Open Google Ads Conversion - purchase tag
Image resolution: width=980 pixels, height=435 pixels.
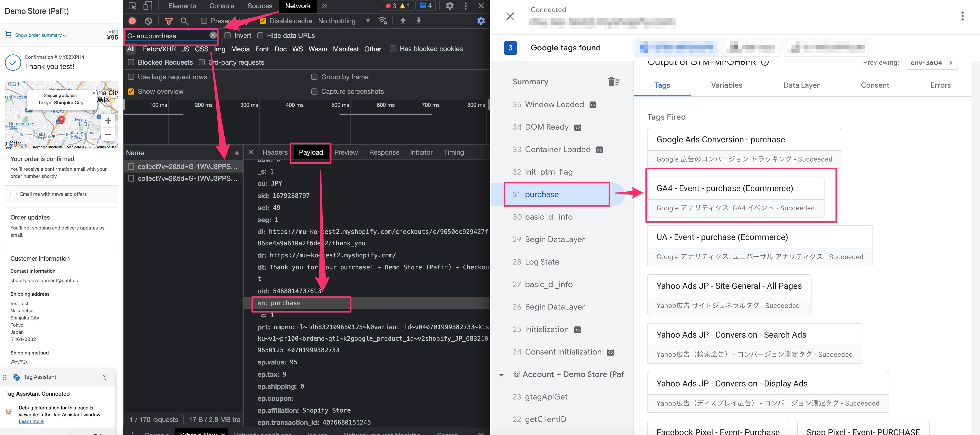tap(744, 148)
